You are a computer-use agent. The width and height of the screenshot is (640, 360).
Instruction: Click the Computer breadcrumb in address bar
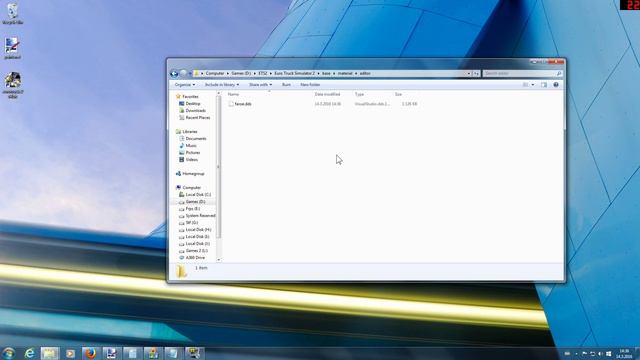coord(215,73)
